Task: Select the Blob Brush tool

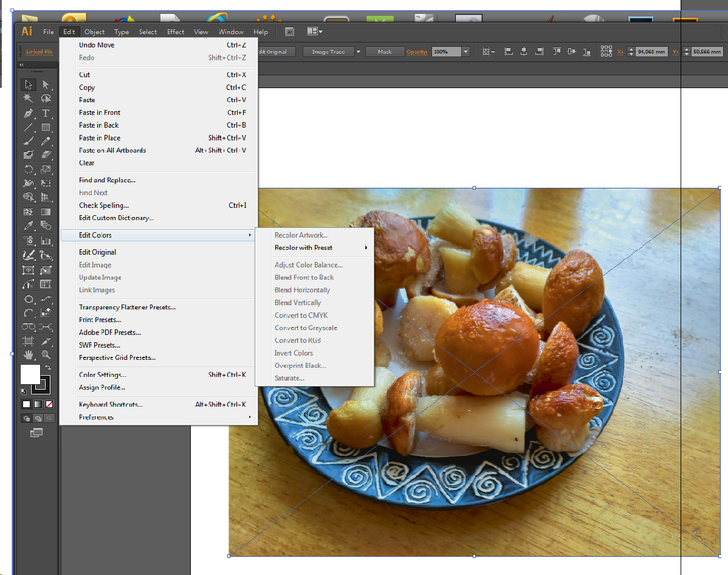Action: click(29, 154)
